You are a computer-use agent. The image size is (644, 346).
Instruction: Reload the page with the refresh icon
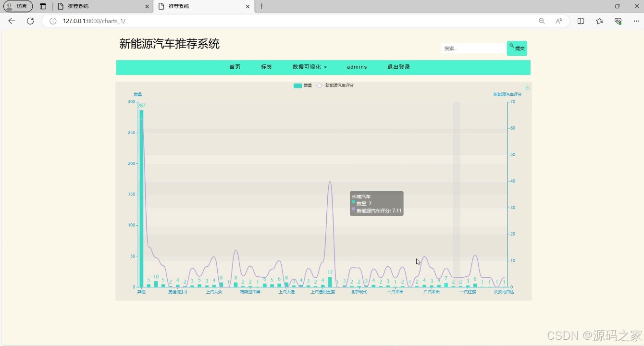(30, 21)
